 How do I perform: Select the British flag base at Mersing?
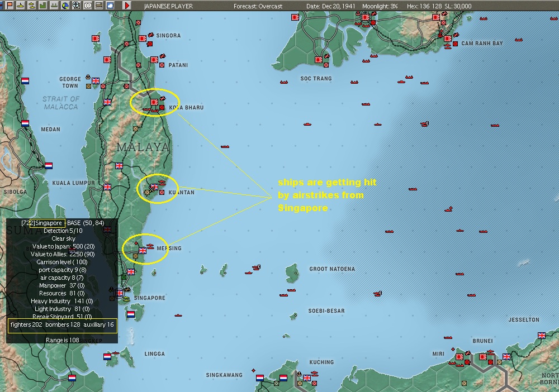tap(143, 250)
